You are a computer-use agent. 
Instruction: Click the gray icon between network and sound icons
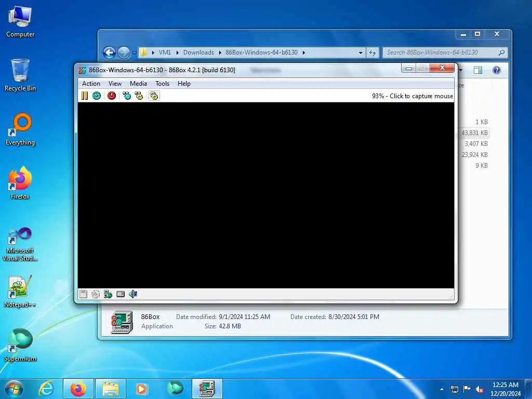[121, 294]
